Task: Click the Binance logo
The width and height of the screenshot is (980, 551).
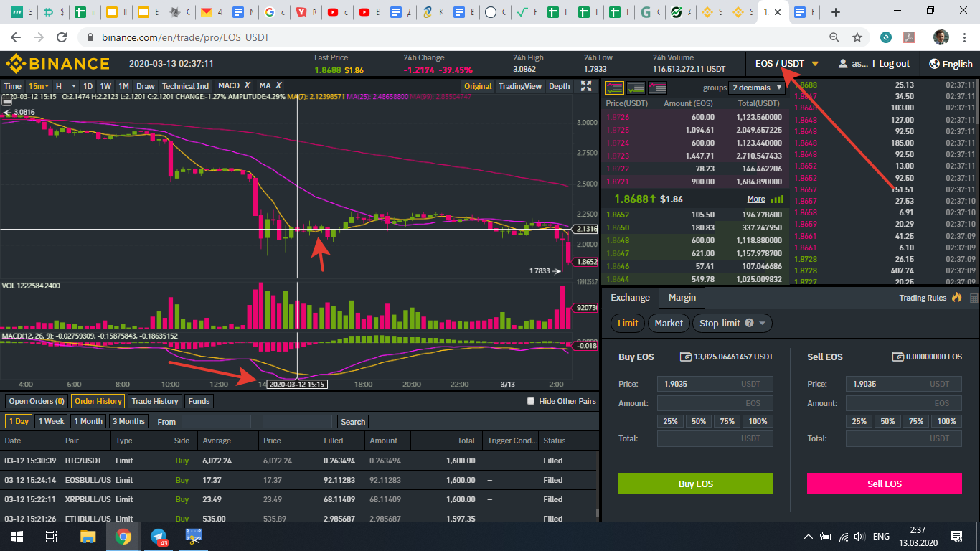Action: click(57, 63)
